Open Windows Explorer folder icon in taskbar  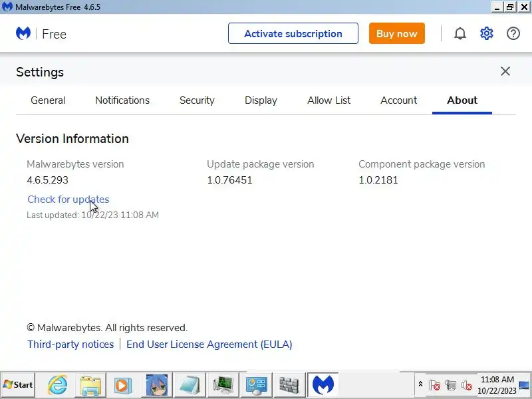90,385
